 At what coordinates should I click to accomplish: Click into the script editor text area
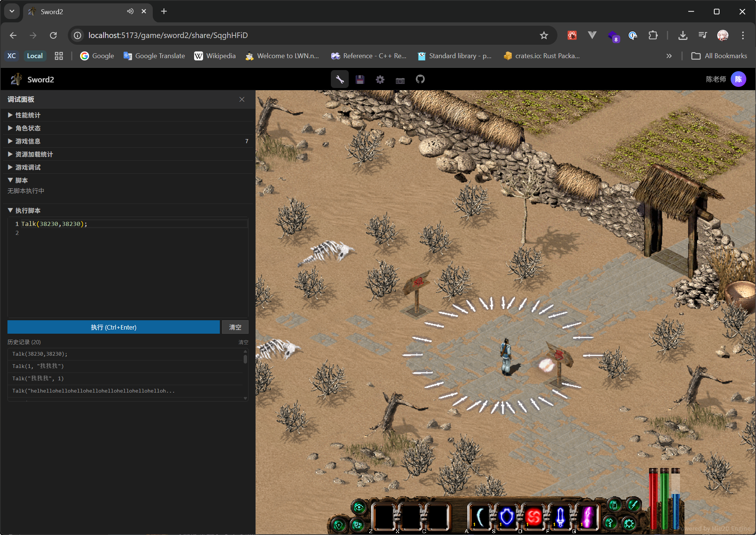128,267
